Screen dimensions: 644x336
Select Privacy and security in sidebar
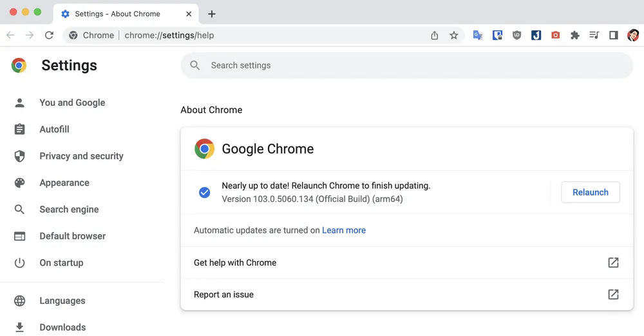[x=81, y=156]
